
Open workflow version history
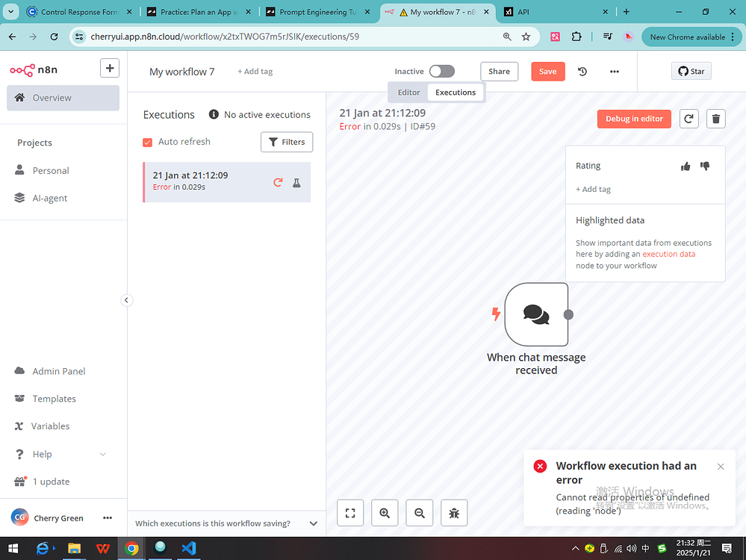(582, 71)
